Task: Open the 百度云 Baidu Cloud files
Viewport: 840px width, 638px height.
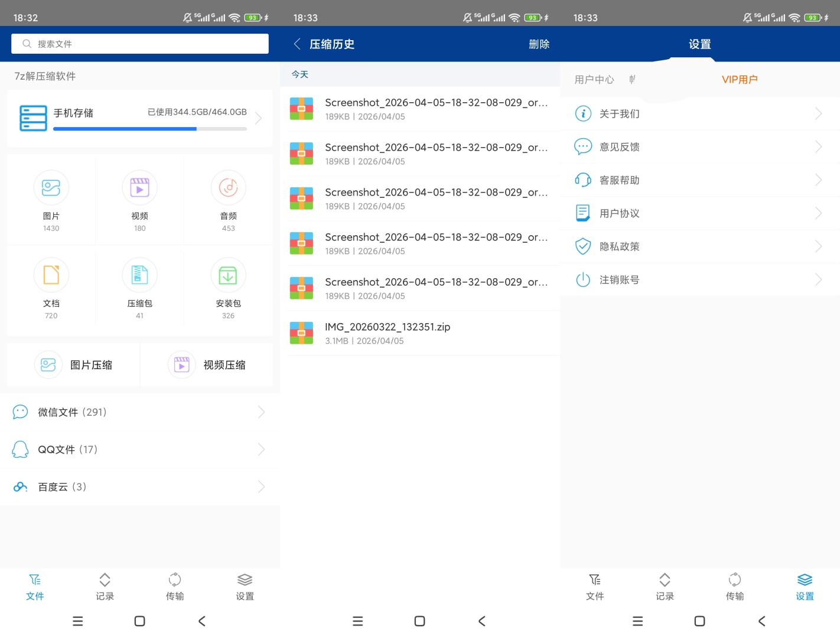Action: [x=139, y=486]
